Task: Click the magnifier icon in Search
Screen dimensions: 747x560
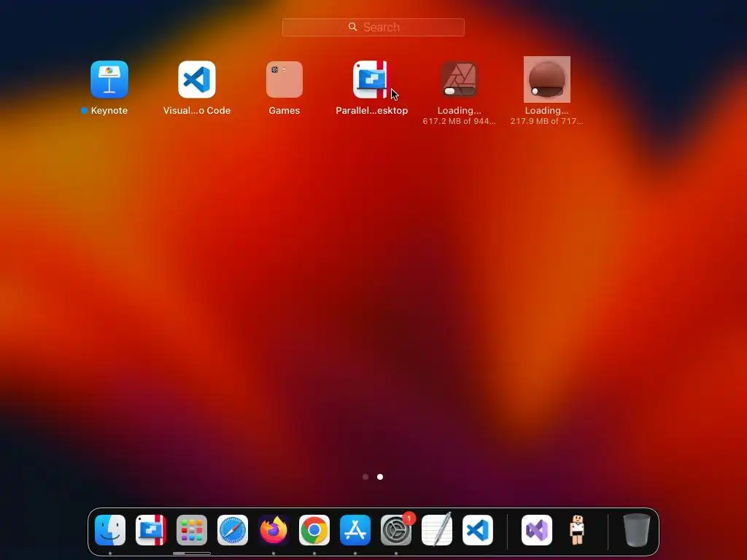Action: click(352, 27)
